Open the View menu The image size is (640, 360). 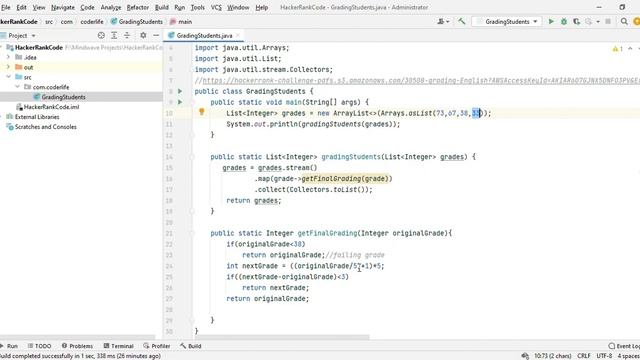pos(39,7)
